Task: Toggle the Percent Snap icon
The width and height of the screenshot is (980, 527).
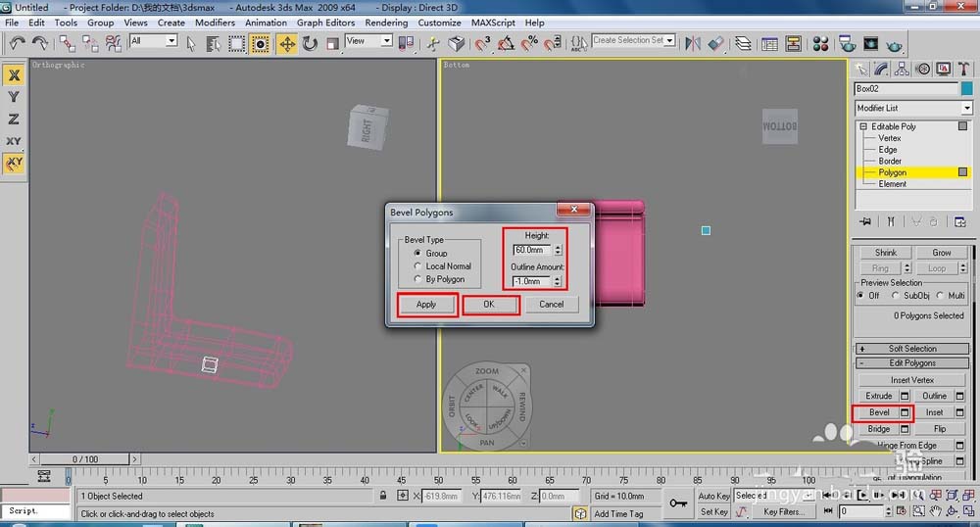Action: (x=529, y=43)
